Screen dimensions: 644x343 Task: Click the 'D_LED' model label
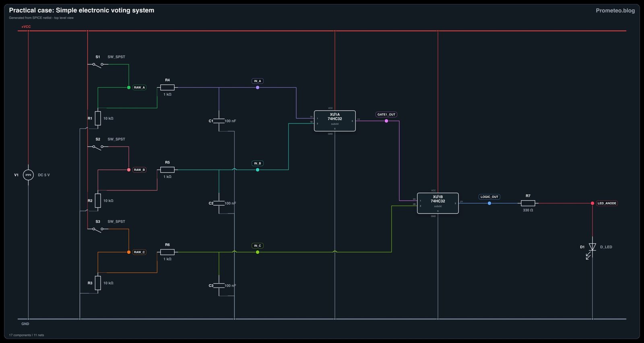point(606,247)
